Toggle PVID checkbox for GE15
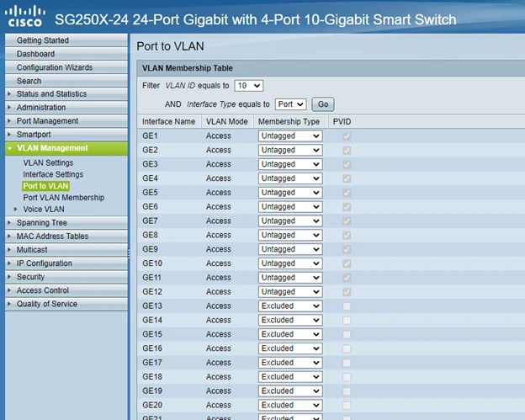The height and width of the screenshot is (420, 525). tap(347, 335)
